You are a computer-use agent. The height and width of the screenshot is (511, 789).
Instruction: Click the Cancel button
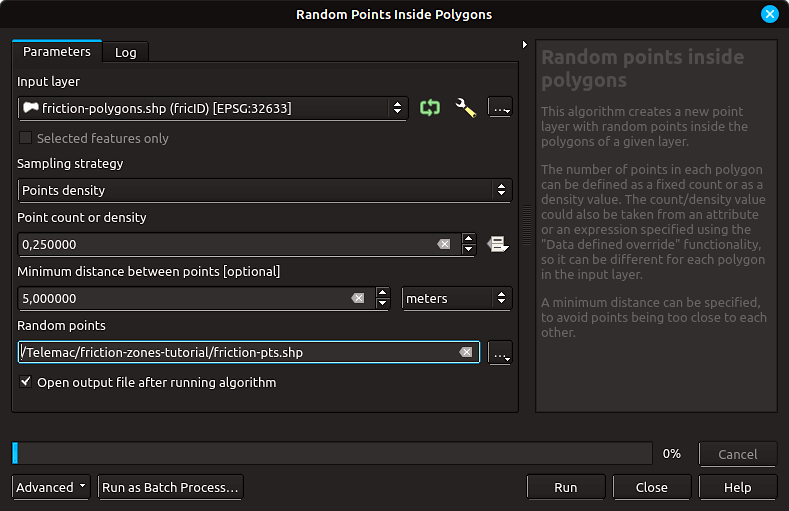[x=738, y=454]
